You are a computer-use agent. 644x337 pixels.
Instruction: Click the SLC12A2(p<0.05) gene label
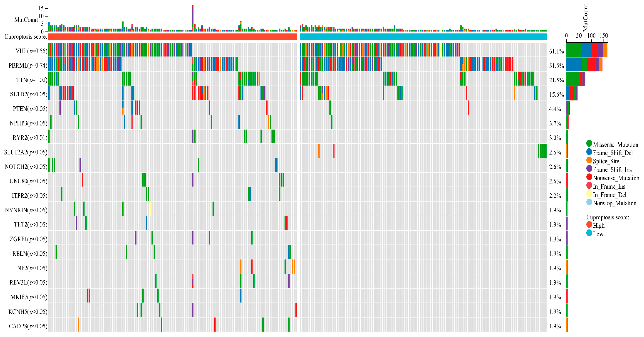(25, 152)
